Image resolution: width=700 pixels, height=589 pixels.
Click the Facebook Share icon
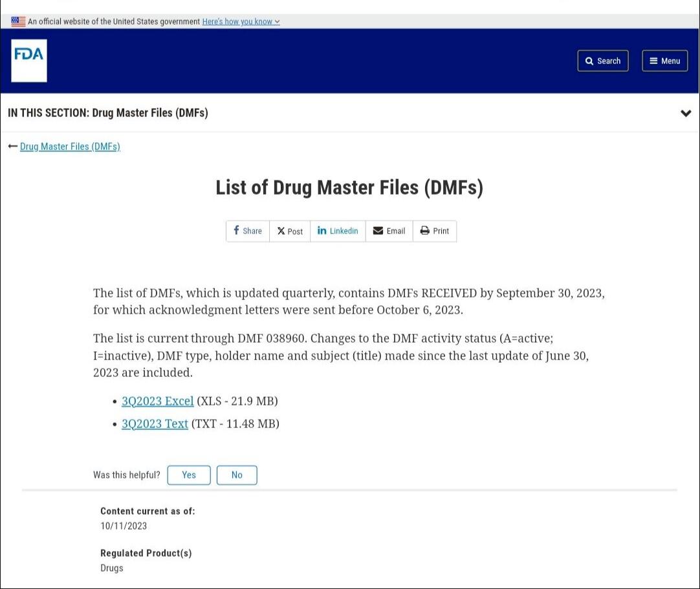[237, 231]
